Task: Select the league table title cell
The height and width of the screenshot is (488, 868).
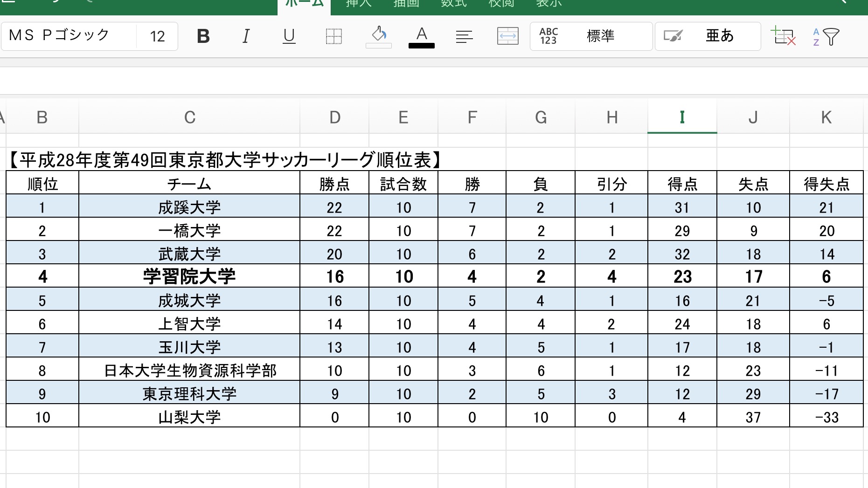Action: click(x=224, y=160)
